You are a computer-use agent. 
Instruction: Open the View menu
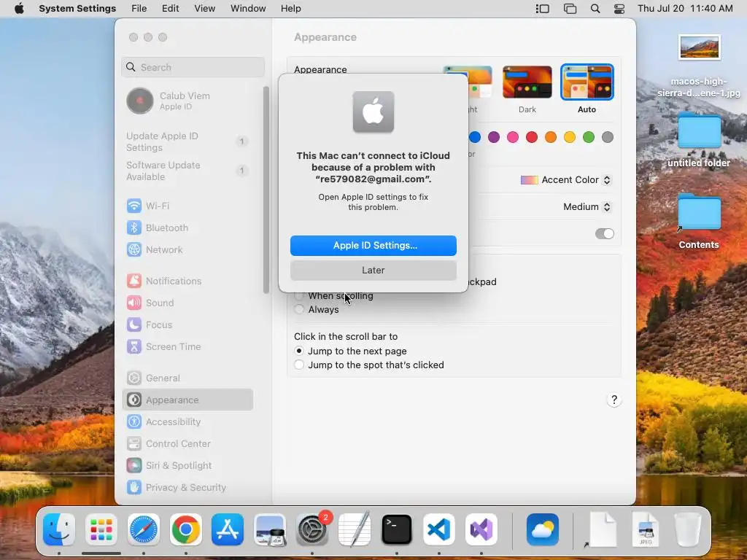tap(205, 9)
